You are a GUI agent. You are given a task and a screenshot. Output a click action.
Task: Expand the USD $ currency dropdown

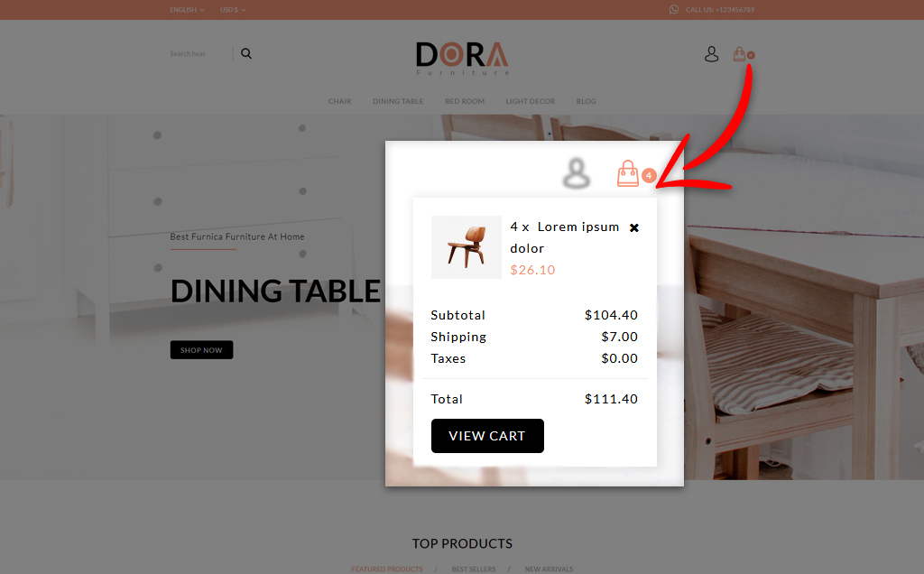(233, 9)
